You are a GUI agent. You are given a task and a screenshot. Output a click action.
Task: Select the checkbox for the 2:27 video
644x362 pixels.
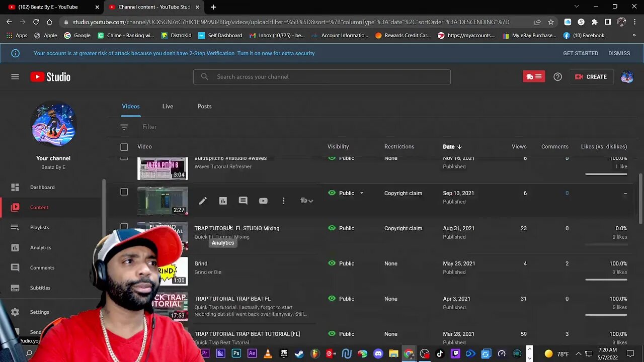coord(124,192)
